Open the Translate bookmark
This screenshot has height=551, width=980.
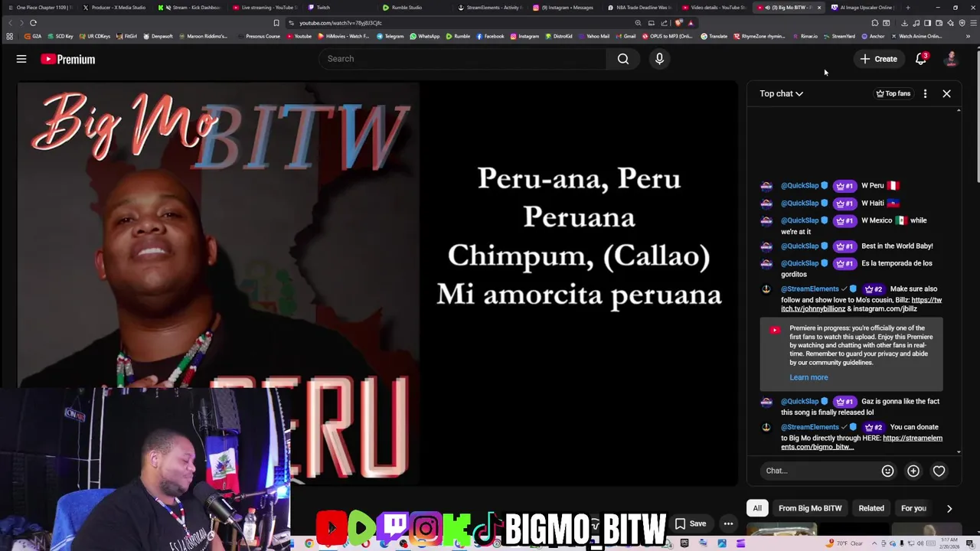(714, 36)
